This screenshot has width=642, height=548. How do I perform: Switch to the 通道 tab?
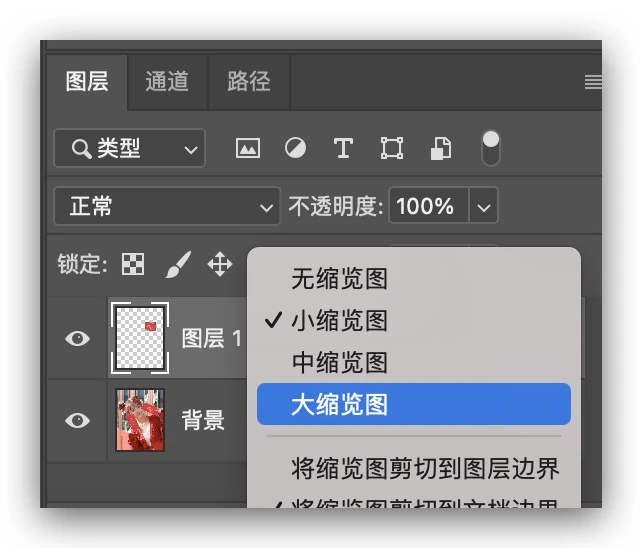pos(167,82)
